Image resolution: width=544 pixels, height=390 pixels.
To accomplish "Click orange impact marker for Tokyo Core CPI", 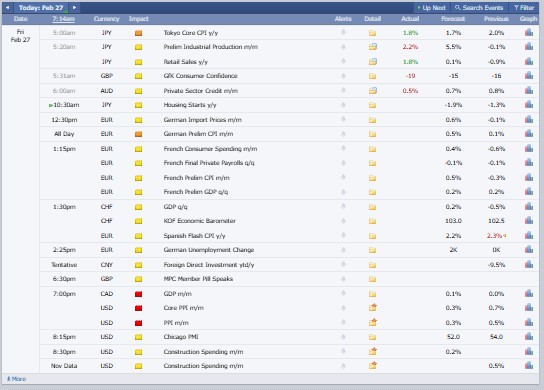I will 138,33.
